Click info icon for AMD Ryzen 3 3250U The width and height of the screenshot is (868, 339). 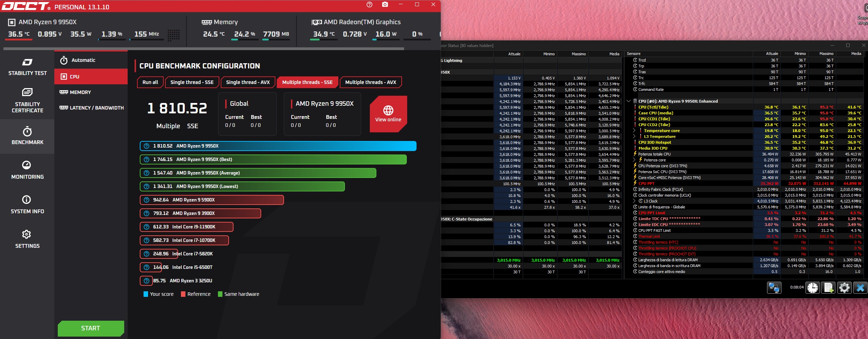(x=146, y=281)
